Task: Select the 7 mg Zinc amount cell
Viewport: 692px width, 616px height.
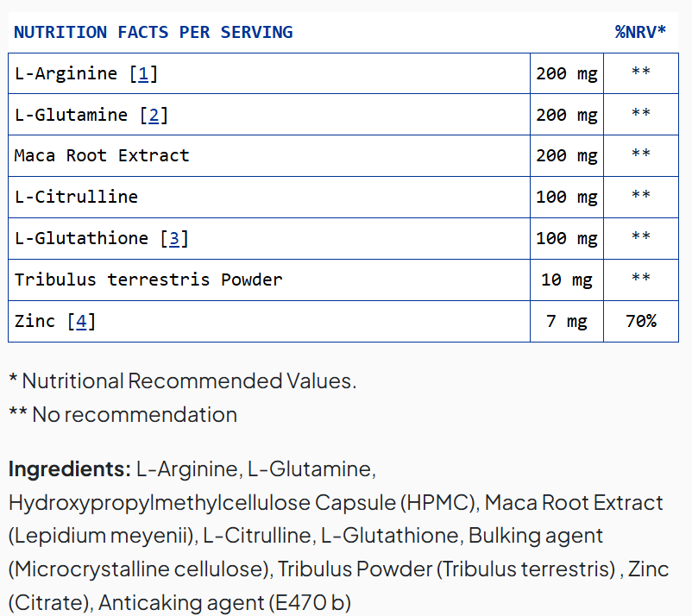Action: coord(566,322)
